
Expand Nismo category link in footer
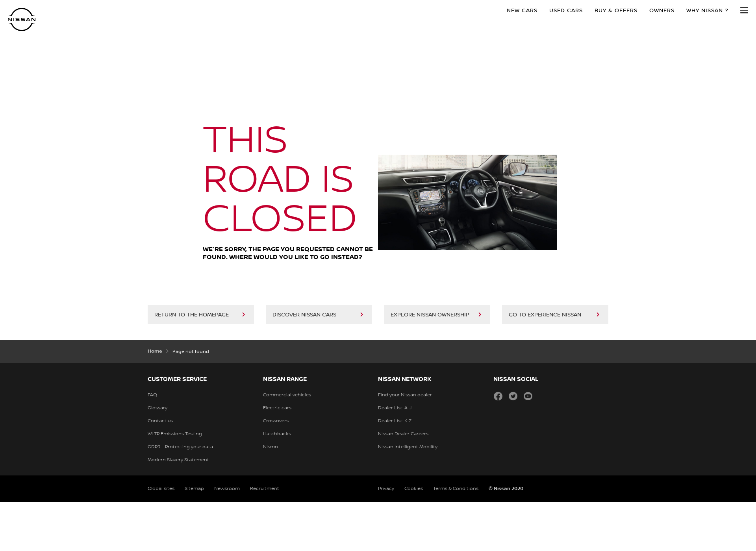point(270,446)
